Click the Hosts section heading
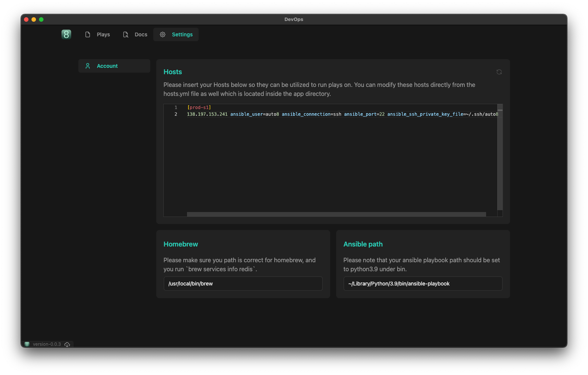The width and height of the screenshot is (588, 375). click(x=173, y=72)
